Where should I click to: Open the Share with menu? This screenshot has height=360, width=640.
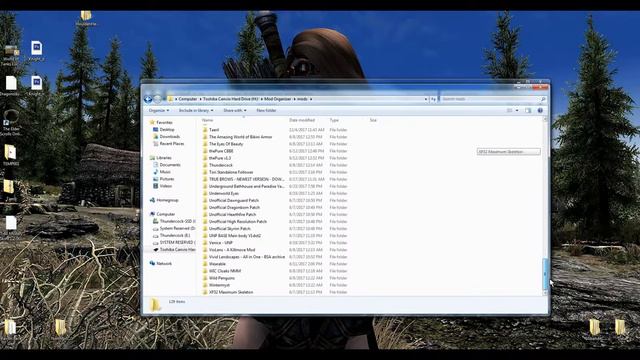235,111
